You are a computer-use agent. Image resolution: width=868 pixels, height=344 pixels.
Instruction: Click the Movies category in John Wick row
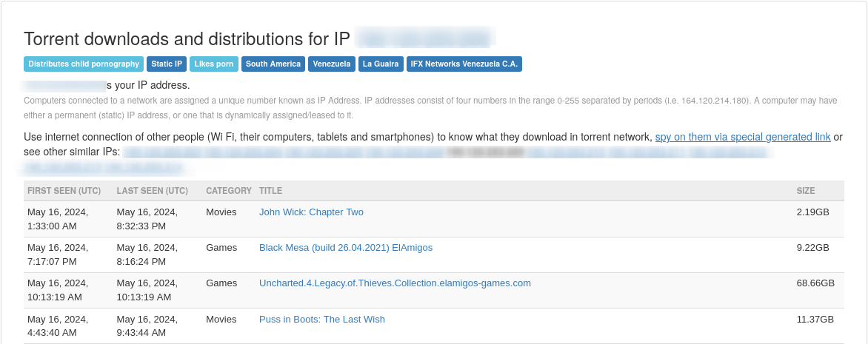(221, 212)
